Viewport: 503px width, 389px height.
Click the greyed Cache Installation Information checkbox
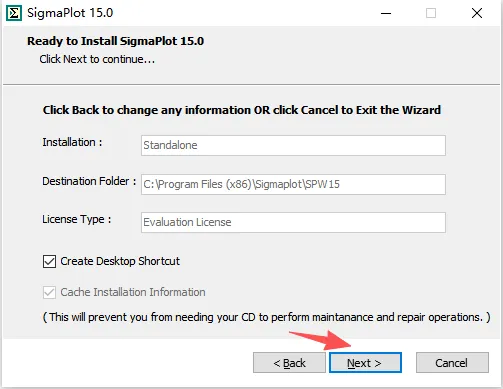point(49,292)
